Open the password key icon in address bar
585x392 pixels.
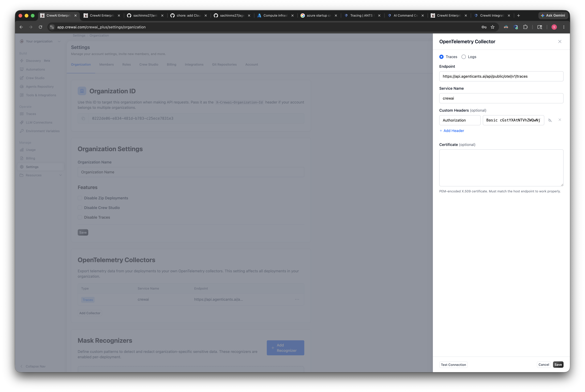(x=484, y=27)
